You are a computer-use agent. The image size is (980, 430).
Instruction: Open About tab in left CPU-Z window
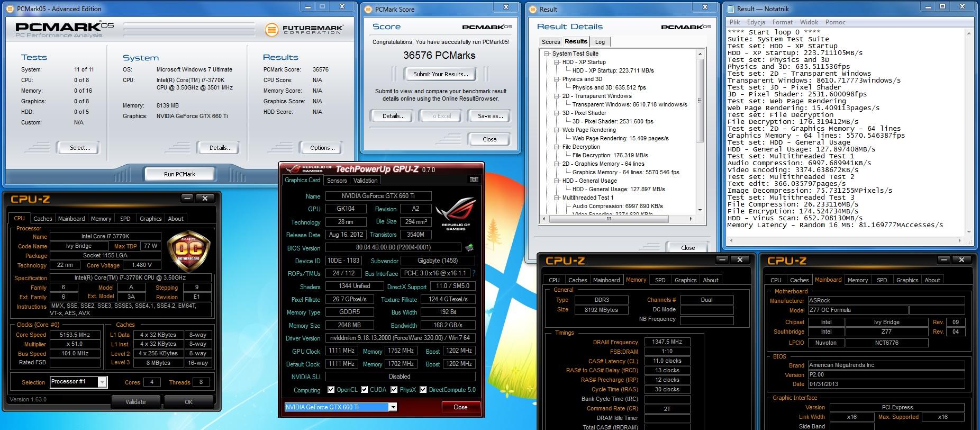point(176,219)
